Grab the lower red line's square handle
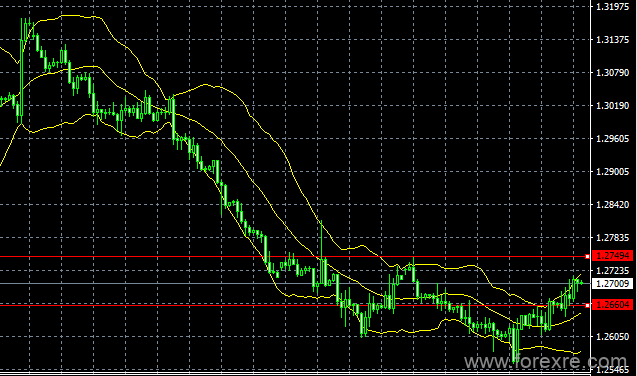The image size is (637, 376). [587, 305]
